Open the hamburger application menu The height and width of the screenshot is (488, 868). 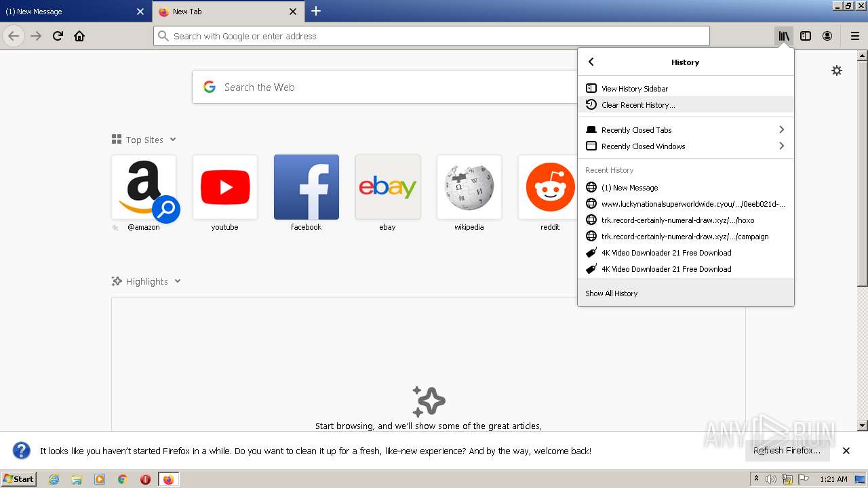[x=854, y=36]
